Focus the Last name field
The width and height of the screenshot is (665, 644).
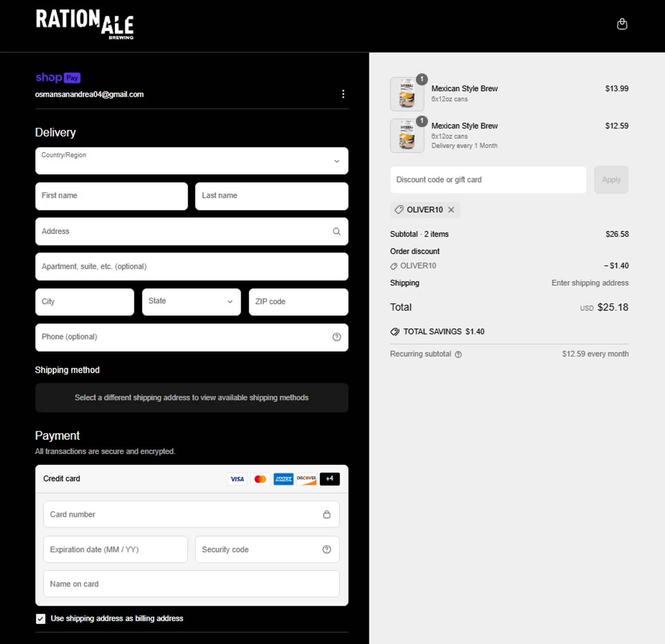pyautogui.click(x=272, y=196)
